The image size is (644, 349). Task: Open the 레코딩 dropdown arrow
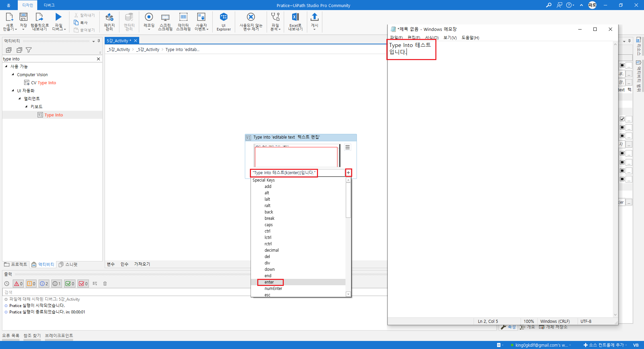click(149, 30)
